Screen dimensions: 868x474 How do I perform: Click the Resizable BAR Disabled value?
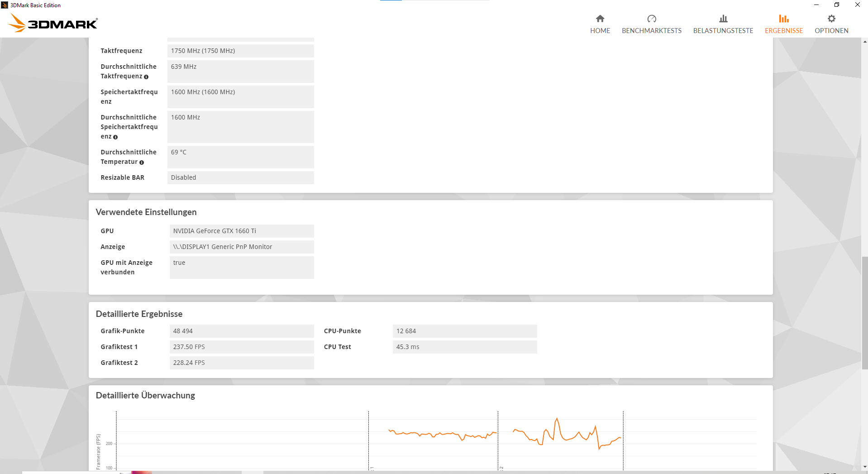coord(241,177)
